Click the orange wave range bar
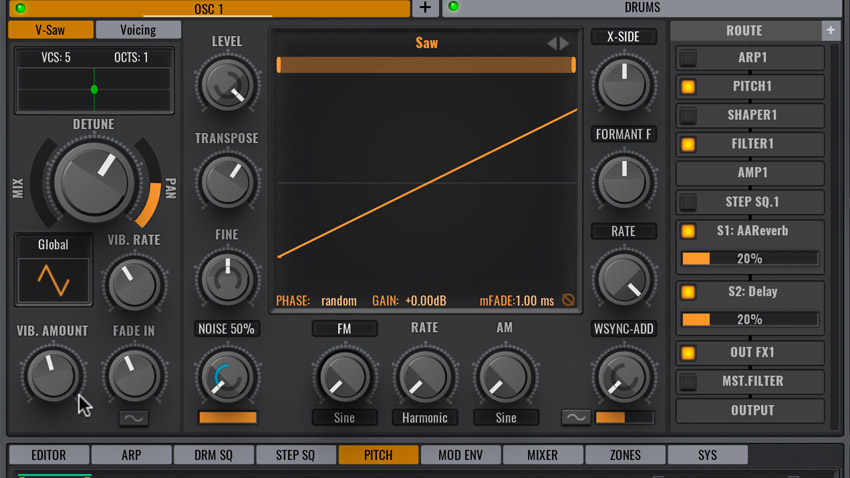This screenshot has width=850, height=478. pos(426,65)
